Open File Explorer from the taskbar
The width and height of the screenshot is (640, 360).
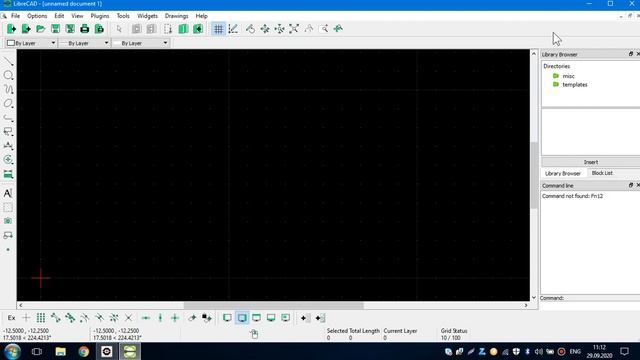coord(60,351)
